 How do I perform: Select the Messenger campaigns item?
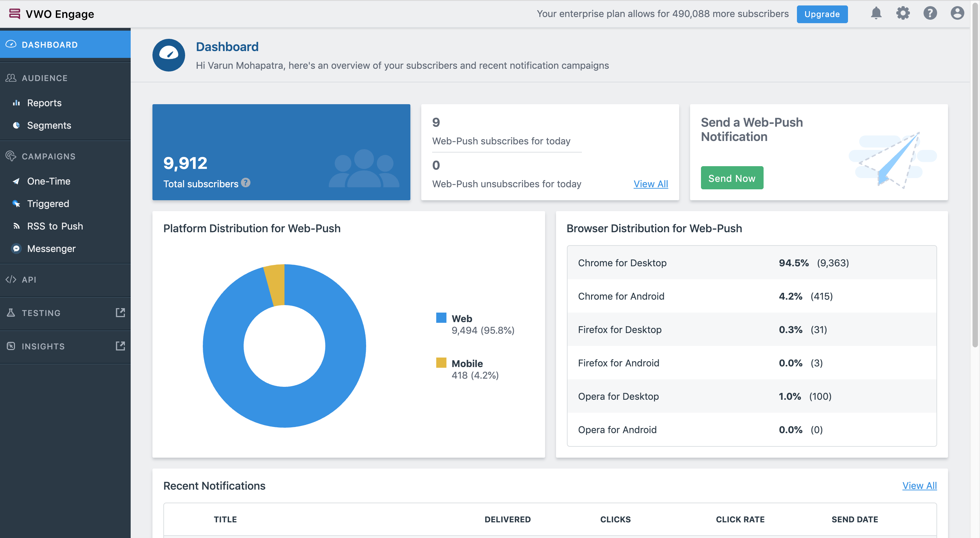tap(51, 249)
